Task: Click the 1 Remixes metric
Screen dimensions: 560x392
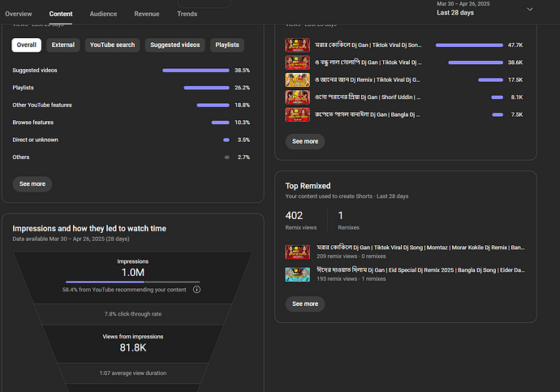Action: point(348,220)
